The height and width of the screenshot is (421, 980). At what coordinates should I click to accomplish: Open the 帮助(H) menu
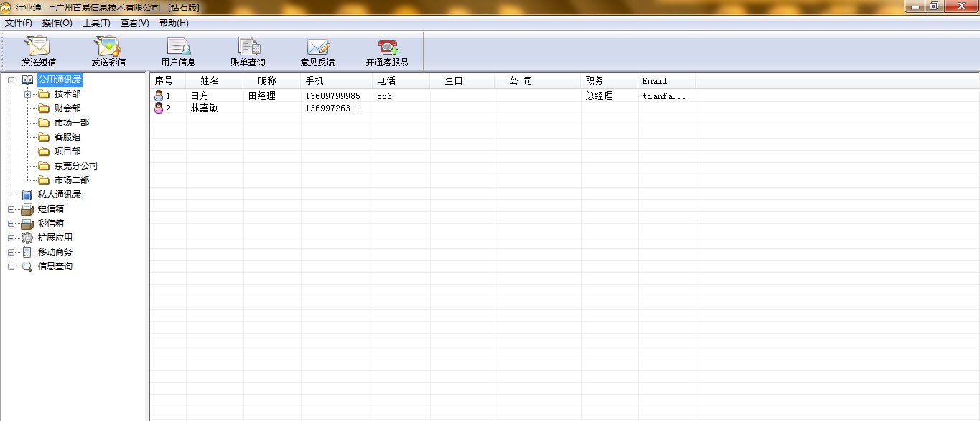click(x=174, y=23)
